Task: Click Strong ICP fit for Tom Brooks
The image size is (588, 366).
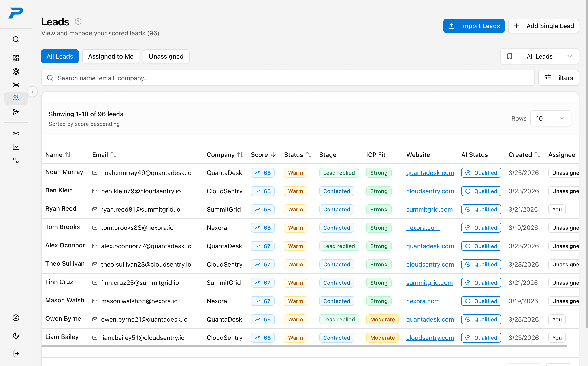Action: [x=379, y=228]
